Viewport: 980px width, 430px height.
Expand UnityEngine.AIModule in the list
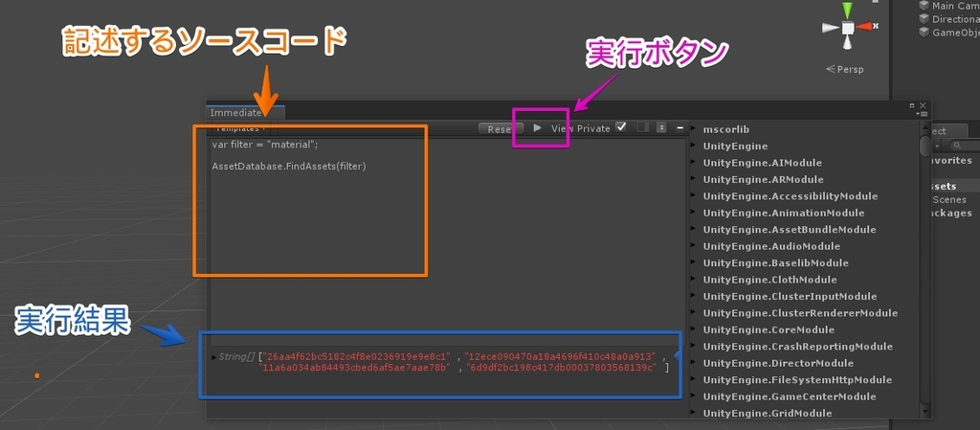point(693,163)
